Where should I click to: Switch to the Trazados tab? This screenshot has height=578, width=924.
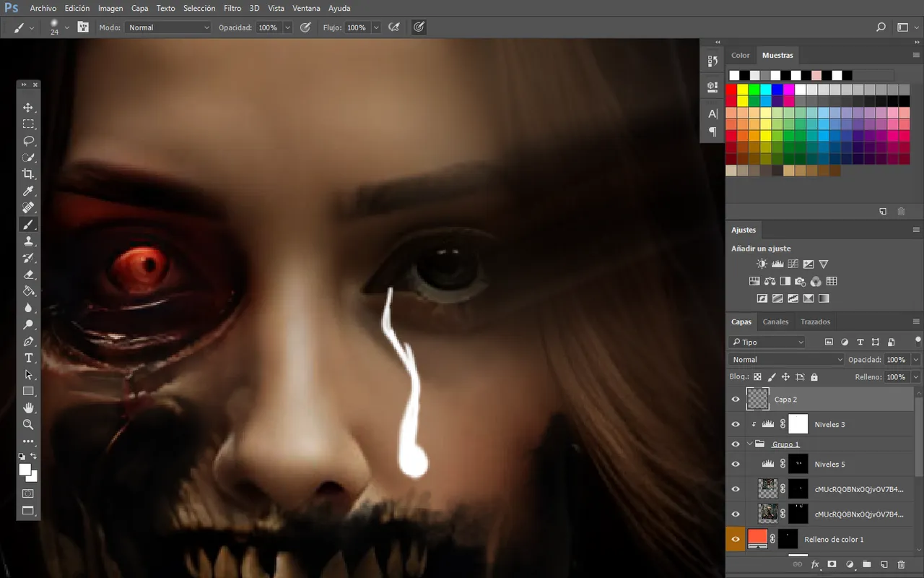tap(815, 322)
